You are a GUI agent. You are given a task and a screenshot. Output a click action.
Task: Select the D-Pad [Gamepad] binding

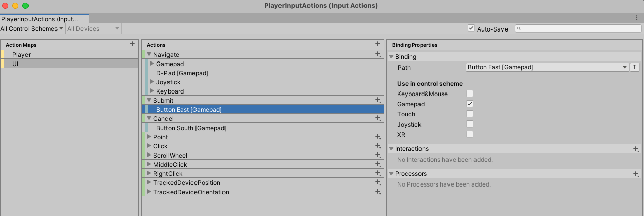(263, 73)
